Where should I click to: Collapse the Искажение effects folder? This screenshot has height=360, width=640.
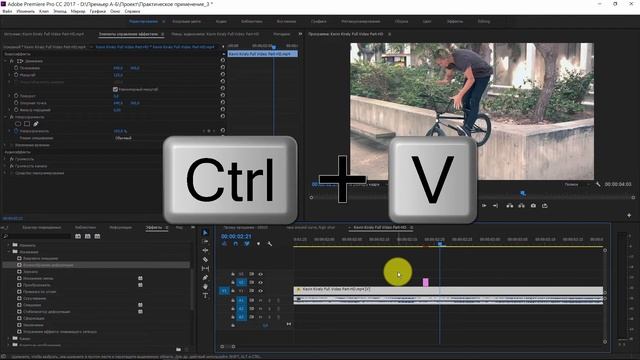click(9, 252)
